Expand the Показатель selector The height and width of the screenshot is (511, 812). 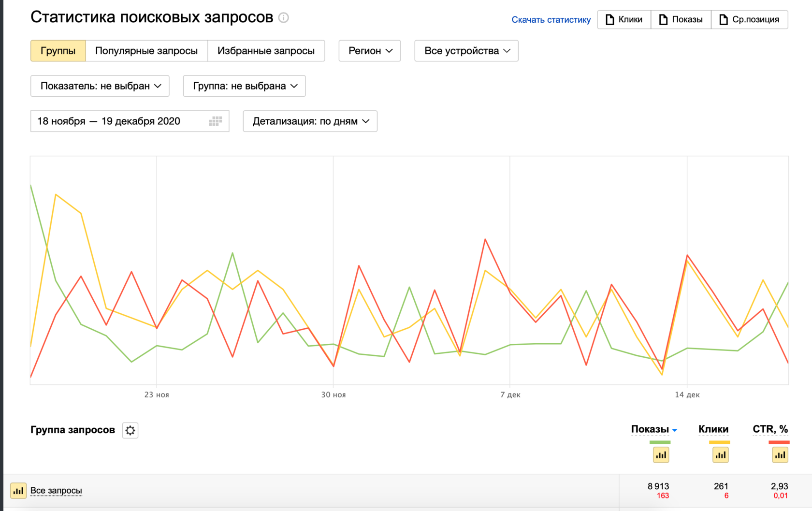(x=100, y=86)
